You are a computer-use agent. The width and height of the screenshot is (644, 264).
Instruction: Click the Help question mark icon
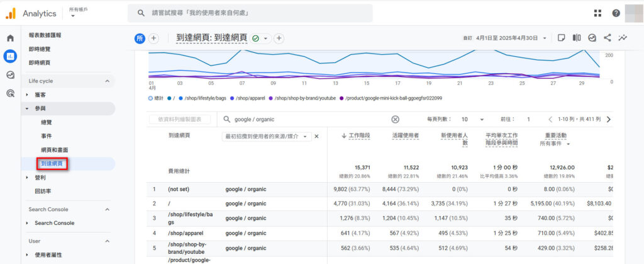click(616, 13)
